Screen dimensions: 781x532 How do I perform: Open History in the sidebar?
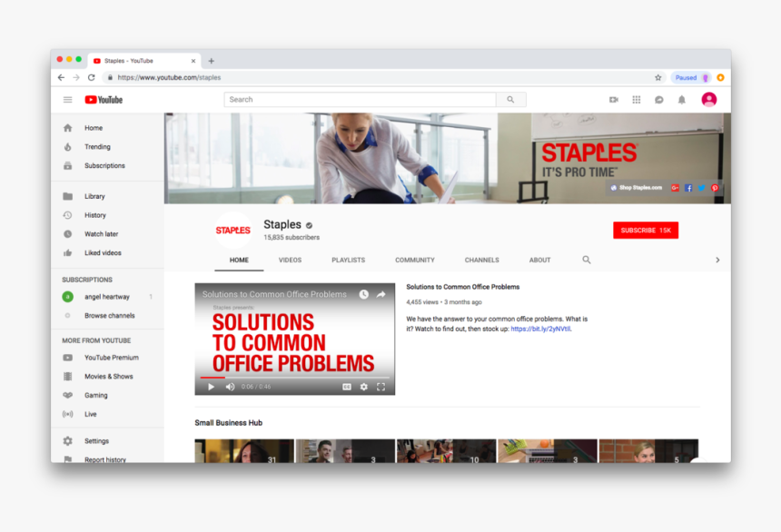107,215
